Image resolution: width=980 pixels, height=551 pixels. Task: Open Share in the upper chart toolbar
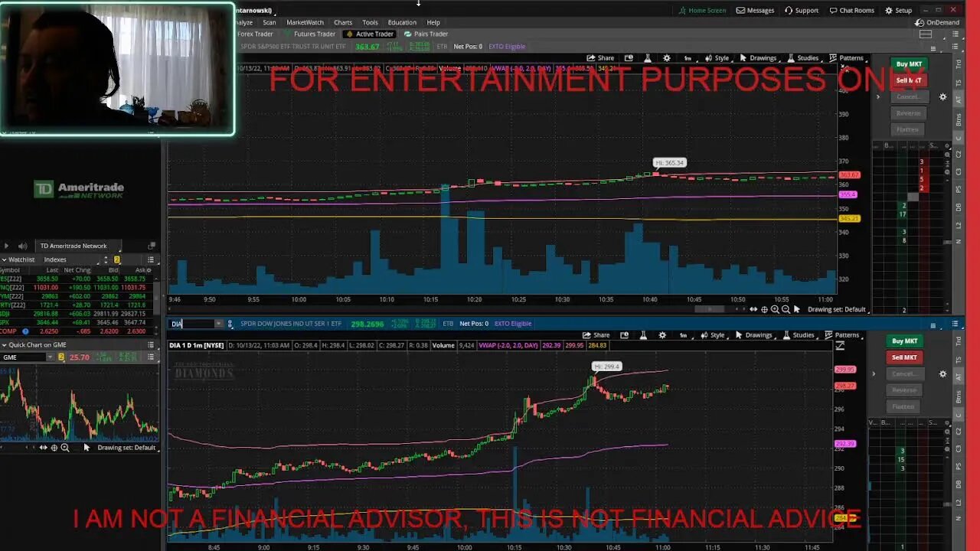click(x=600, y=58)
